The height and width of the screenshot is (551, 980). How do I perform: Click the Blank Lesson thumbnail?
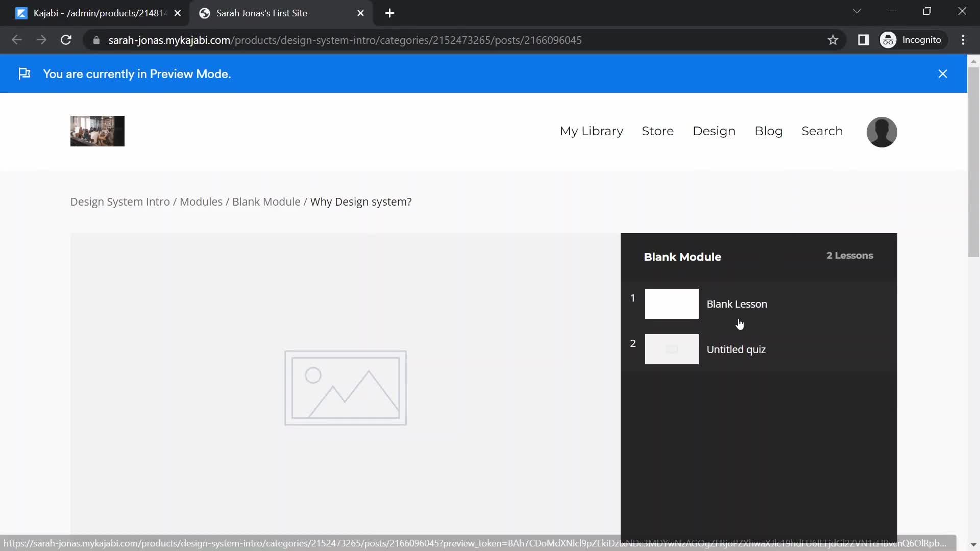point(672,304)
